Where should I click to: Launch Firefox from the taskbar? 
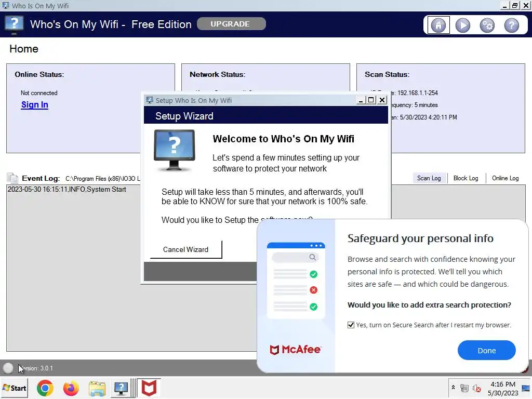coord(71,388)
